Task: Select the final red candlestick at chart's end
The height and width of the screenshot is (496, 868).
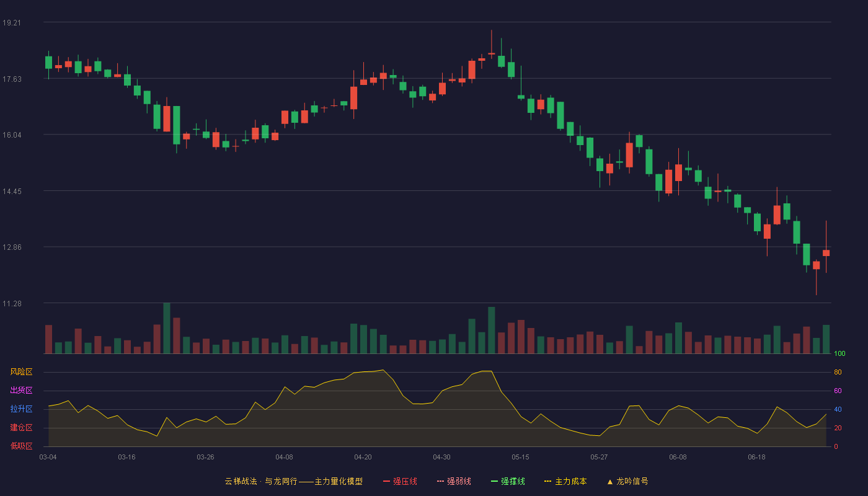Action: (826, 247)
